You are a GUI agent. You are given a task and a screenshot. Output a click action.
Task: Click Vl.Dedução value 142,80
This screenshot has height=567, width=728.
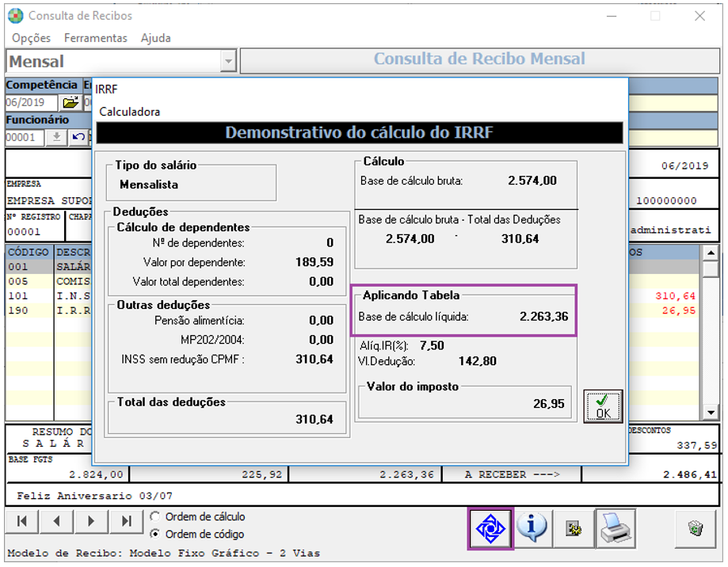(x=478, y=361)
